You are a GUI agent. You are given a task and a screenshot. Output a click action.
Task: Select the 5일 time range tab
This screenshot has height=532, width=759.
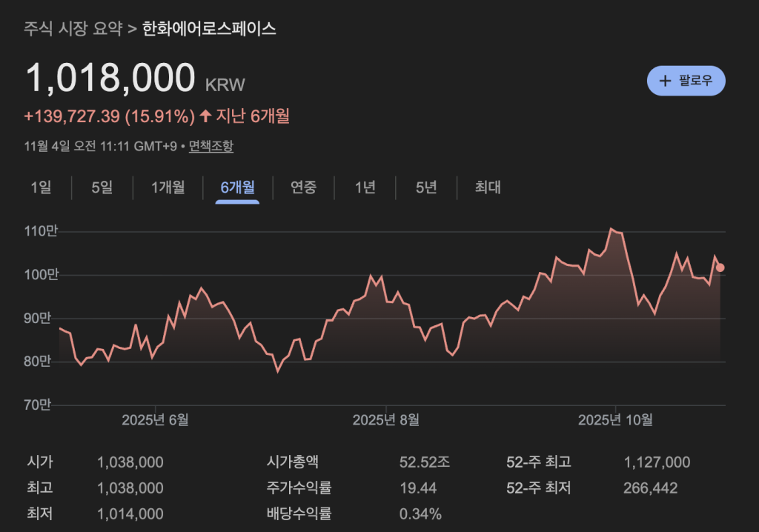click(x=102, y=187)
